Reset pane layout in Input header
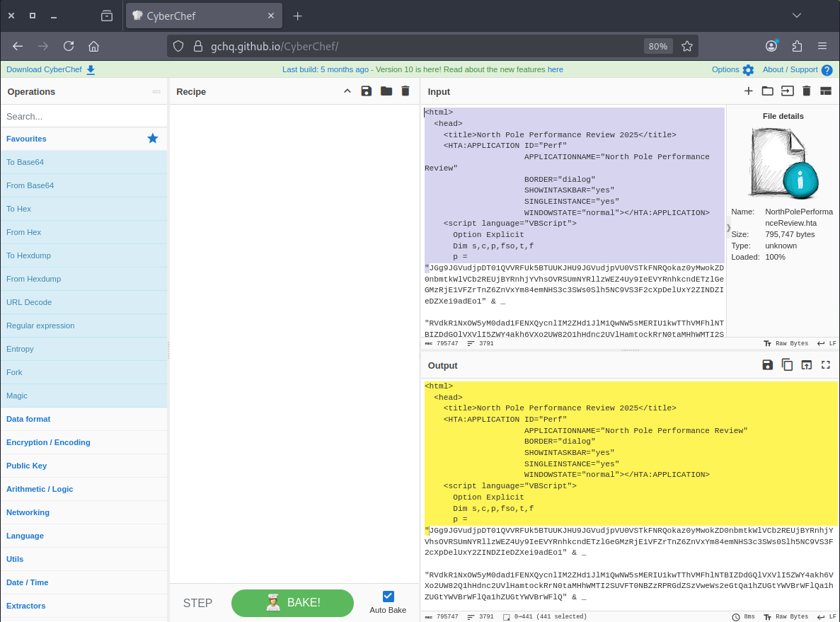Image resolution: width=840 pixels, height=622 pixels. pyautogui.click(x=825, y=91)
